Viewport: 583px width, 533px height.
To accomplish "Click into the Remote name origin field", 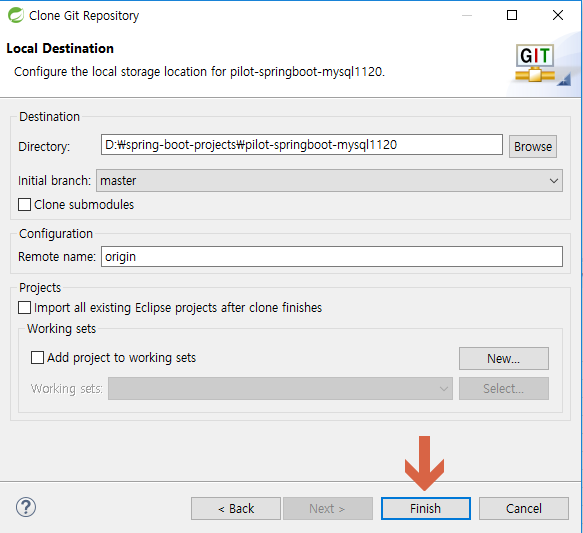I will (332, 256).
